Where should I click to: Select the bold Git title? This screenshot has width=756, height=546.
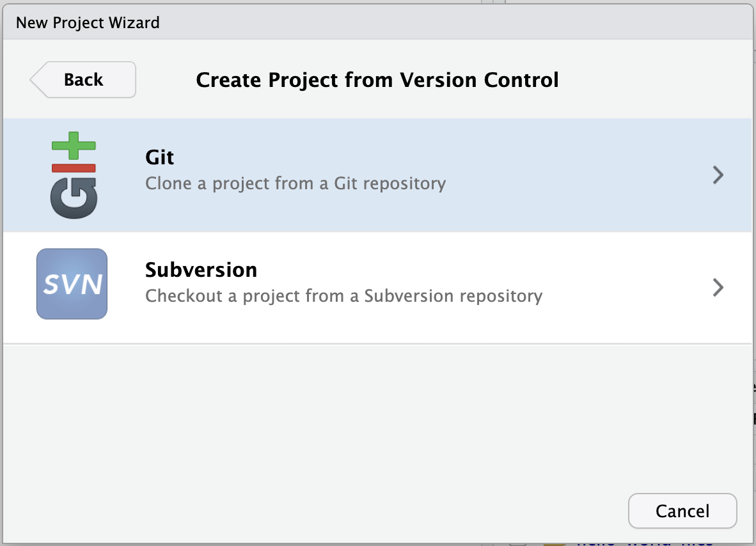[160, 157]
